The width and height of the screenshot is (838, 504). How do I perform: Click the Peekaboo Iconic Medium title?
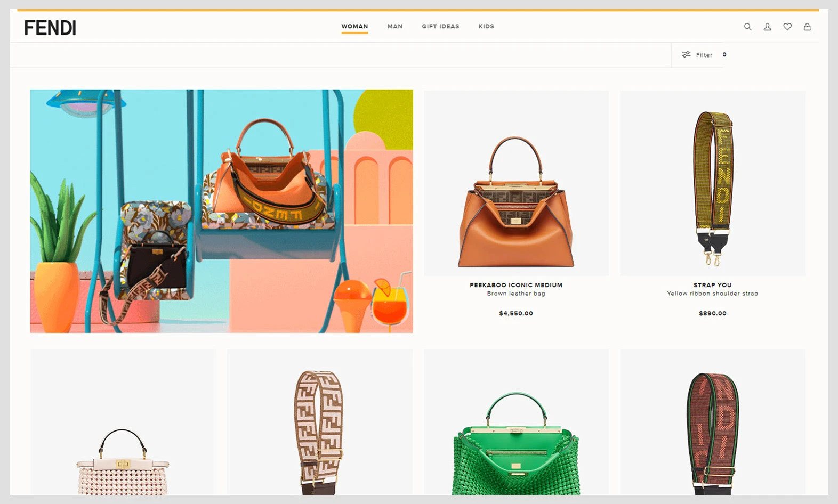point(515,285)
